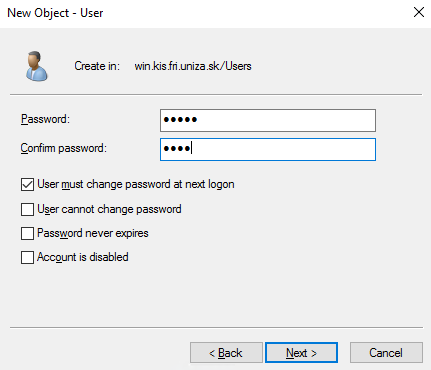Click the text 'User must change password at next logon'
431x370 pixels.
[x=136, y=184]
